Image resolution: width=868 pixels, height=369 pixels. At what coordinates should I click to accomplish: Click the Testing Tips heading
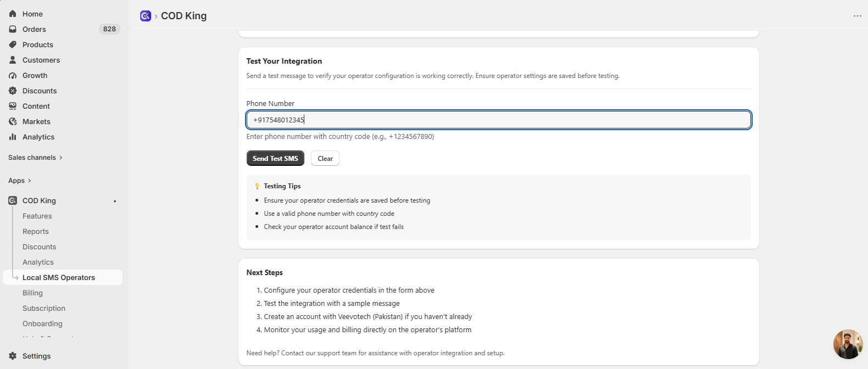282,186
